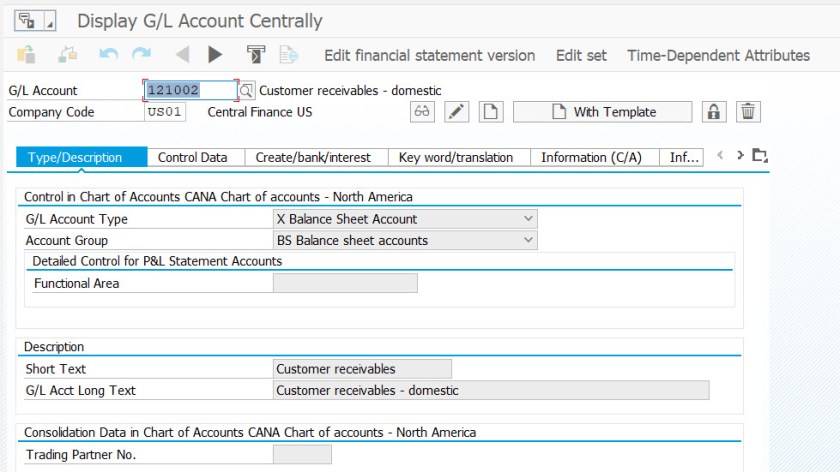Expand the G/L Account Type dropdown

528,219
